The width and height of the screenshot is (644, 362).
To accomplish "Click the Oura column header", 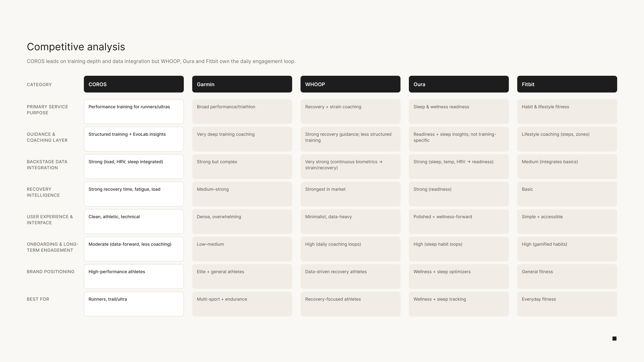I will 459,84.
